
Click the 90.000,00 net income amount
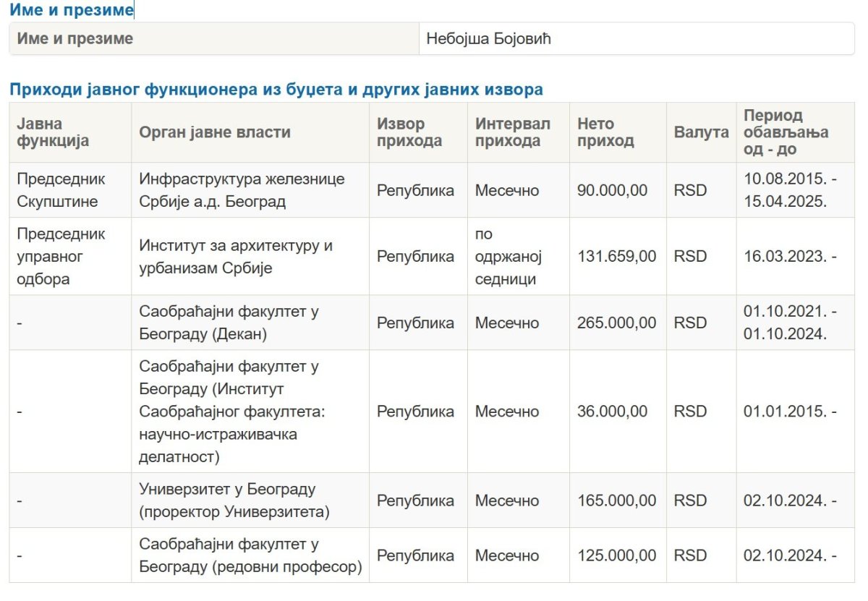(612, 190)
